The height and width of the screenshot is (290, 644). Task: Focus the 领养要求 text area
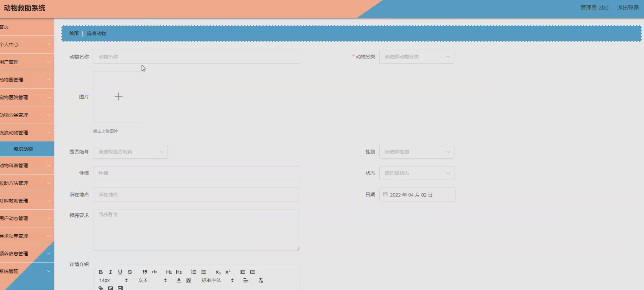[x=196, y=230]
